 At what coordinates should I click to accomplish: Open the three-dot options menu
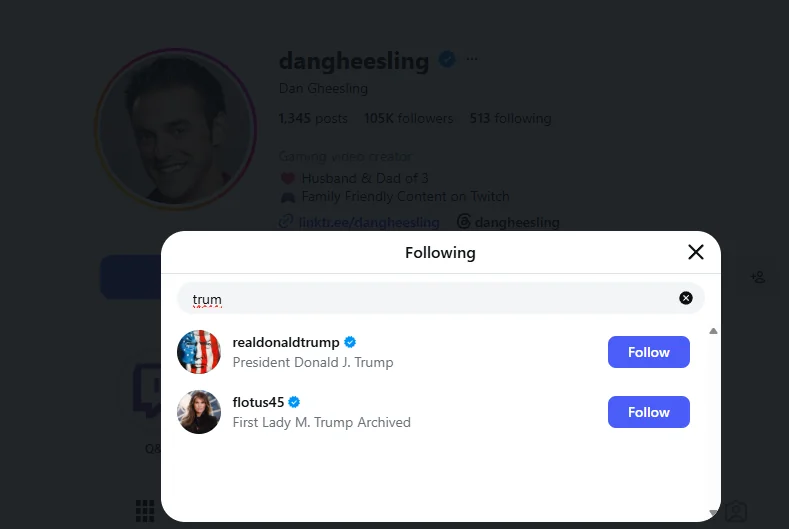[471, 59]
